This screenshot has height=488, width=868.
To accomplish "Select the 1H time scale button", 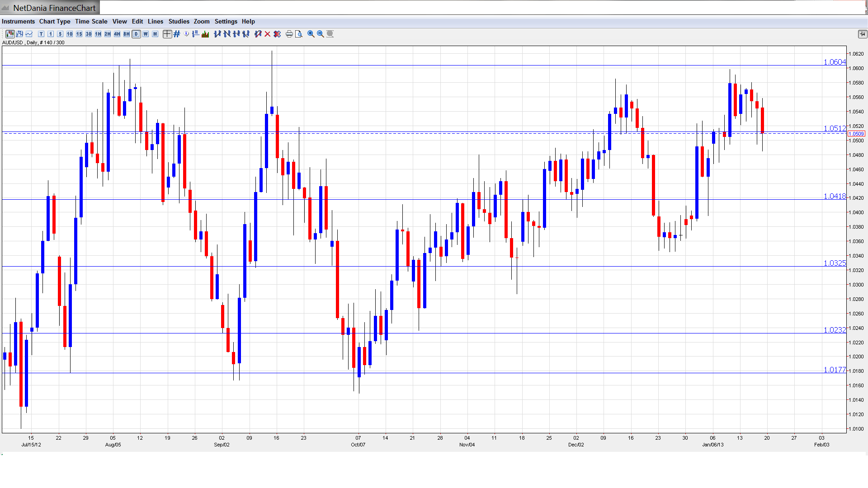I will click(98, 34).
